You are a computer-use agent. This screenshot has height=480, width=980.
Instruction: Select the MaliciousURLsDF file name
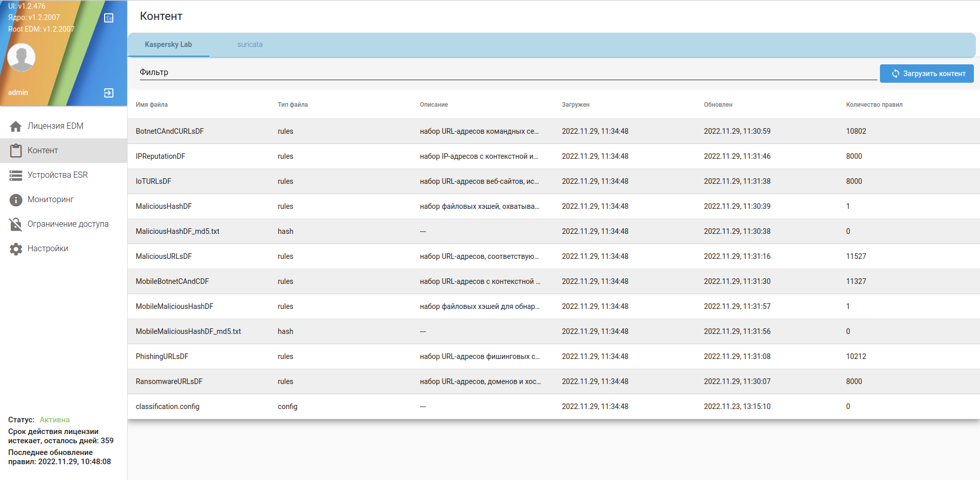(x=164, y=256)
